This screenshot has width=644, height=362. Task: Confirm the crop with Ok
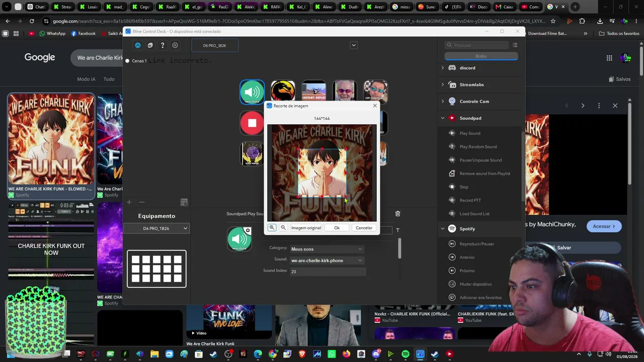click(x=337, y=228)
